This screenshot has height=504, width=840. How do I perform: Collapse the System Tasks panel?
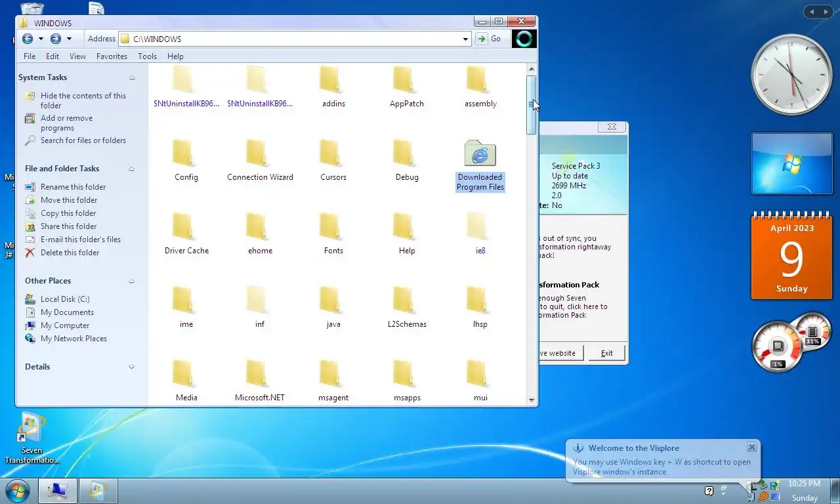132,77
